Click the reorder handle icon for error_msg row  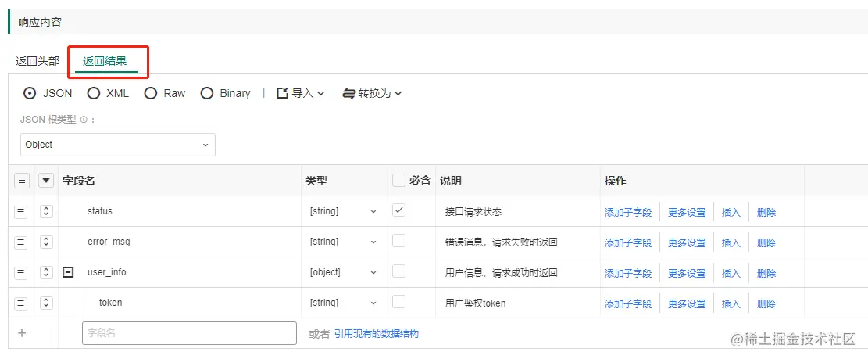[x=21, y=242]
